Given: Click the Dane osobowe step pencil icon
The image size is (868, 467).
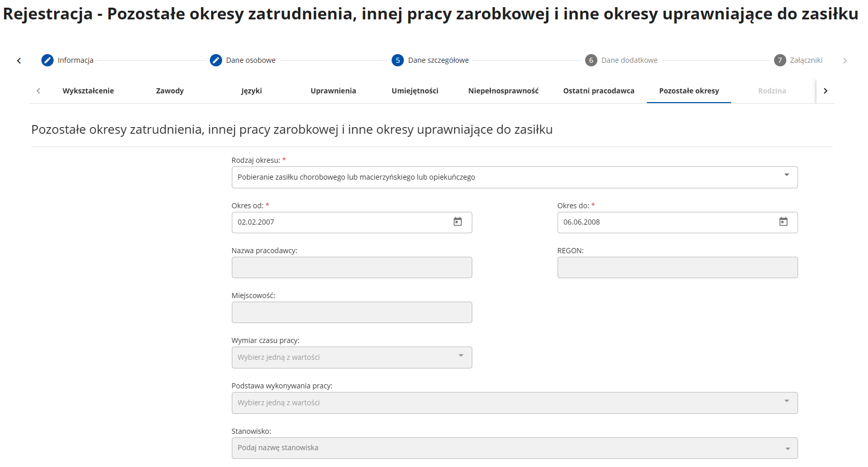Looking at the screenshot, I should (x=216, y=60).
